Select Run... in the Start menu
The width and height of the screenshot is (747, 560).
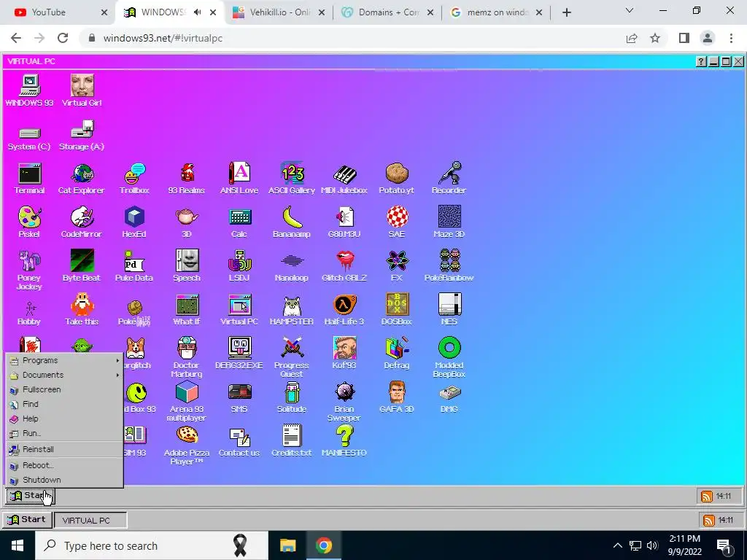pos(64,433)
